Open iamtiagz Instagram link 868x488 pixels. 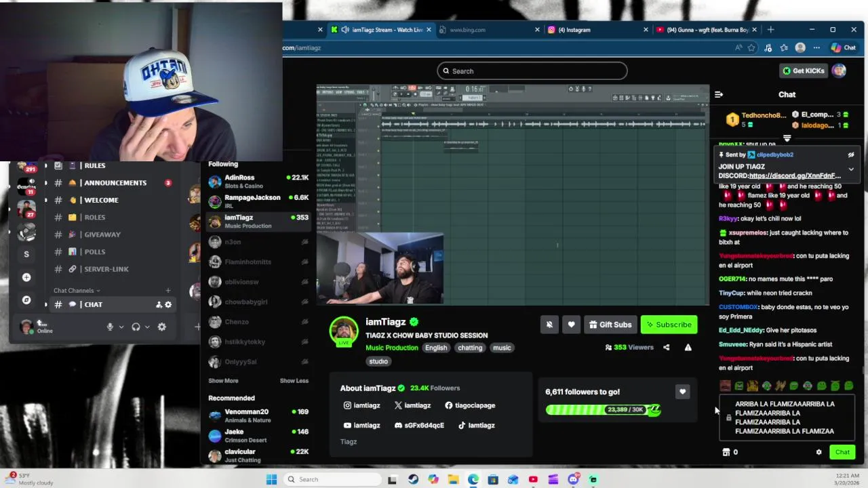(x=362, y=405)
